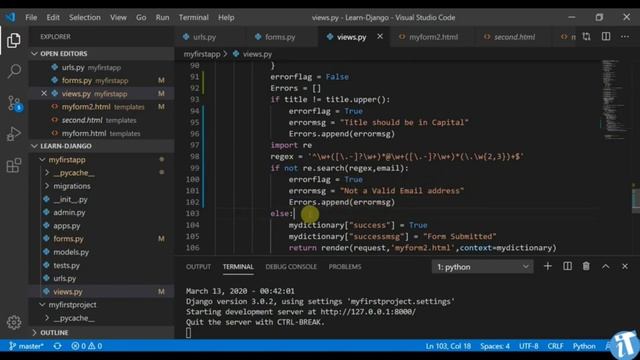640x360 pixels.
Task: Open the Manage gear icon
Action: (13, 322)
